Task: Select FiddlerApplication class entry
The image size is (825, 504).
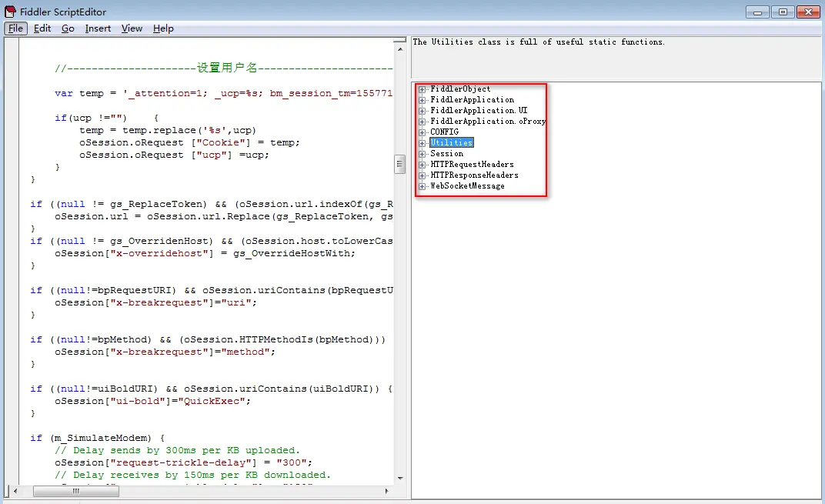Action: (x=472, y=99)
